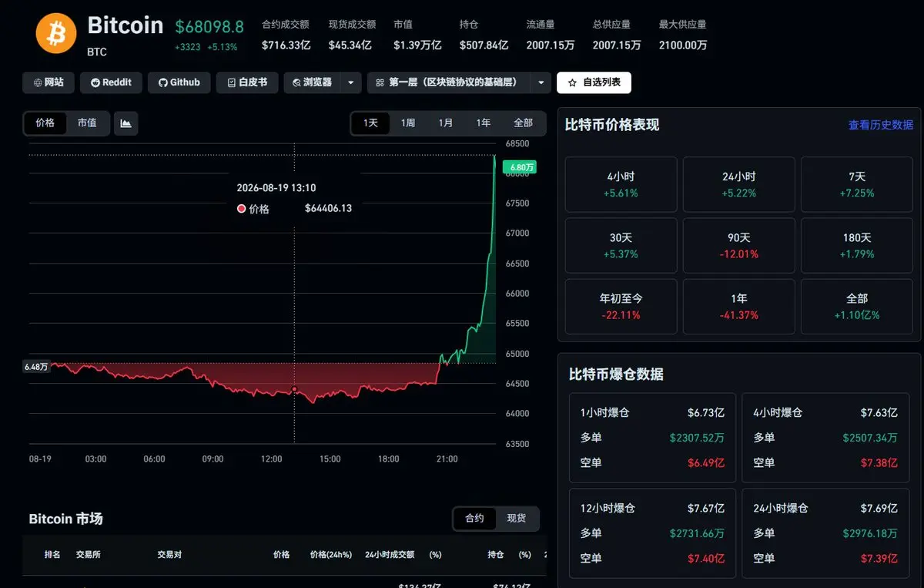Click the 最大供应量 2100.00万 value

pyautogui.click(x=683, y=45)
